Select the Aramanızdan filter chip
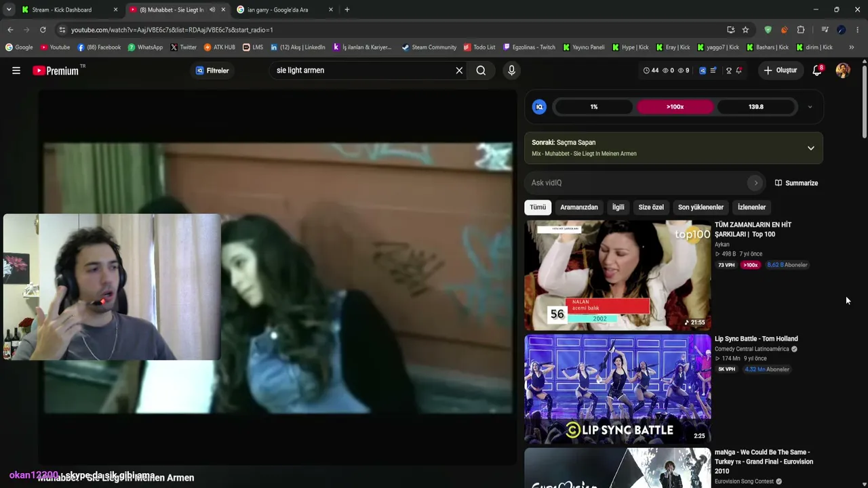The width and height of the screenshot is (868, 488). (x=579, y=207)
